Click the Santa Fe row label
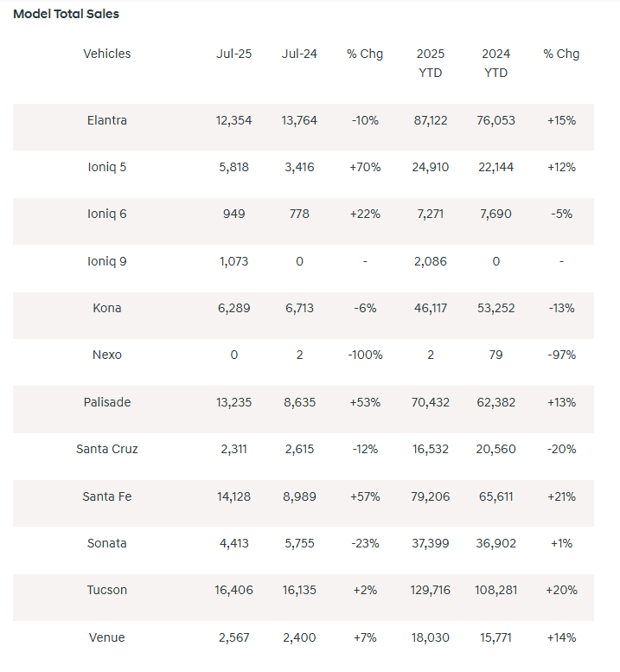Screen dimensions: 620x672 click(x=107, y=496)
